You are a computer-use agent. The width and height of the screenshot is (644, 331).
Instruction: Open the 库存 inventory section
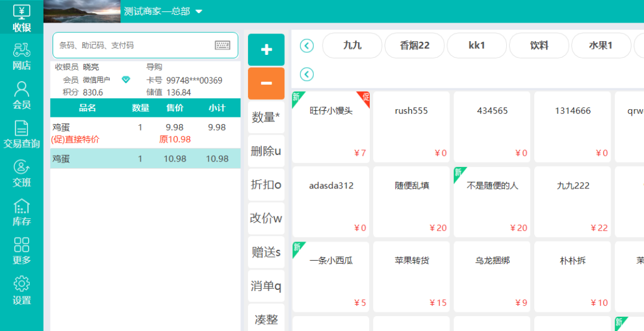point(21,213)
